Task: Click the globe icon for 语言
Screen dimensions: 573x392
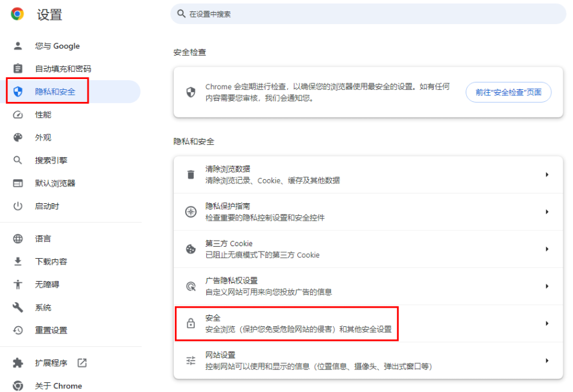Action: pyautogui.click(x=17, y=239)
